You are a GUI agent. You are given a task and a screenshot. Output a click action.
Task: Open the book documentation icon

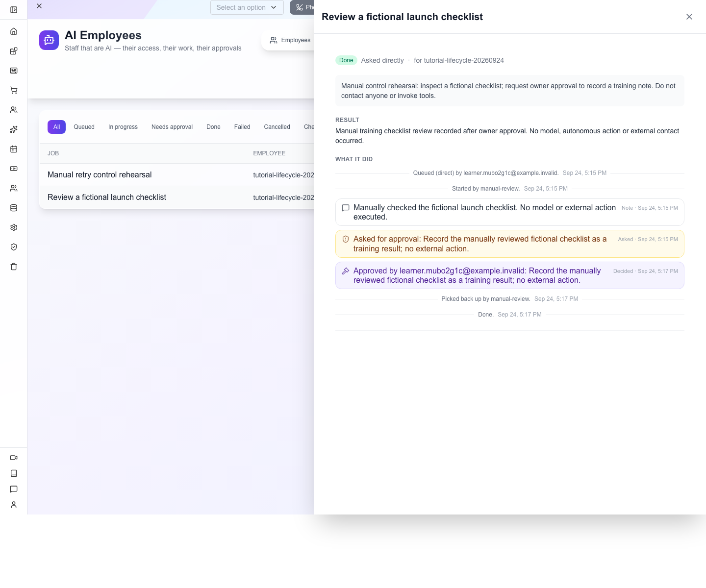14,473
